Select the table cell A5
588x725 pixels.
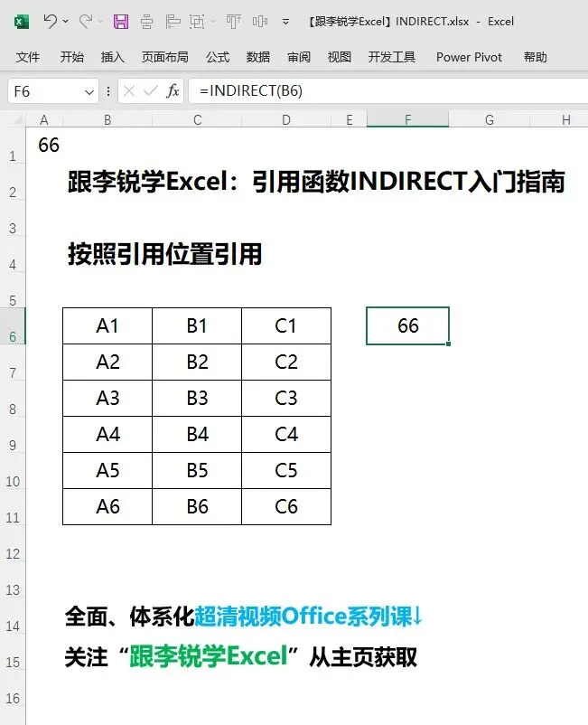pyautogui.click(x=107, y=470)
